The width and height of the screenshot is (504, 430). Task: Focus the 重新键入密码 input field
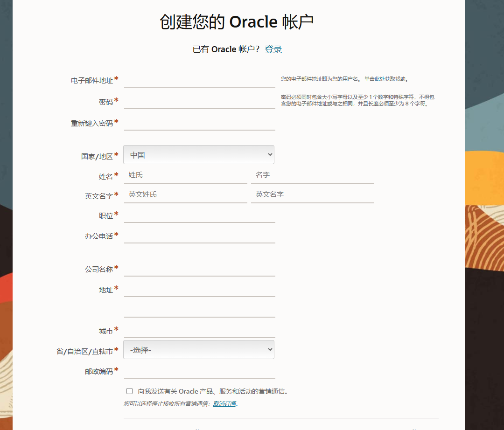(199, 123)
